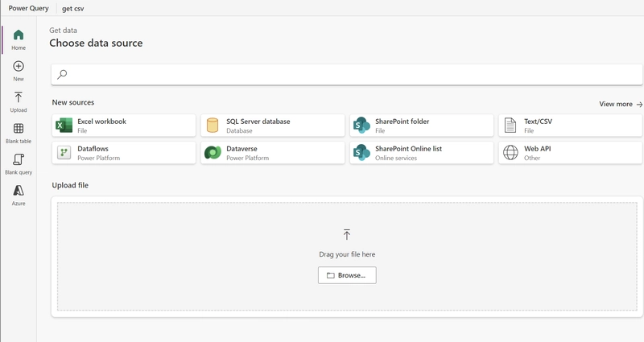Open the Home sidebar section
This screenshot has height=342, width=644.
[x=19, y=39]
